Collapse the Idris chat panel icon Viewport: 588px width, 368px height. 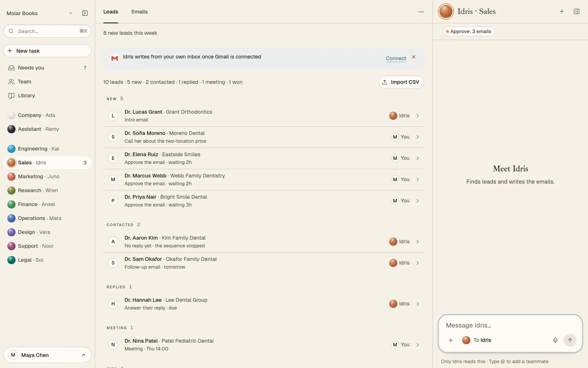point(576,11)
